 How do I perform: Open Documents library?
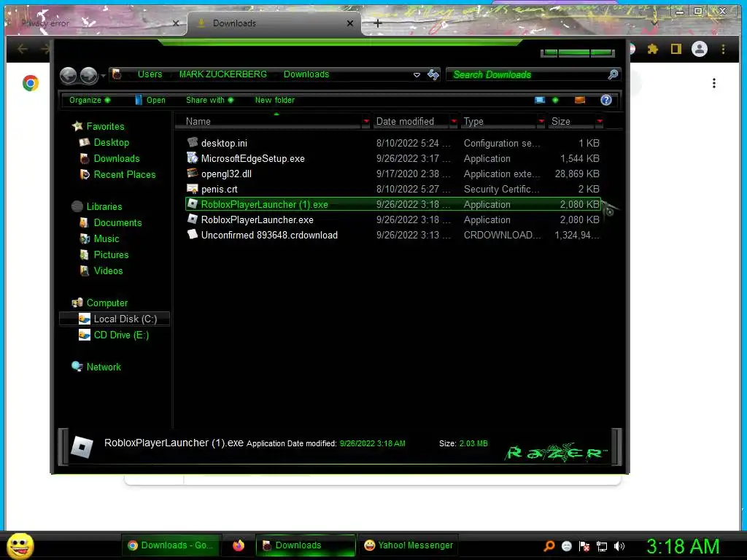[111, 223]
